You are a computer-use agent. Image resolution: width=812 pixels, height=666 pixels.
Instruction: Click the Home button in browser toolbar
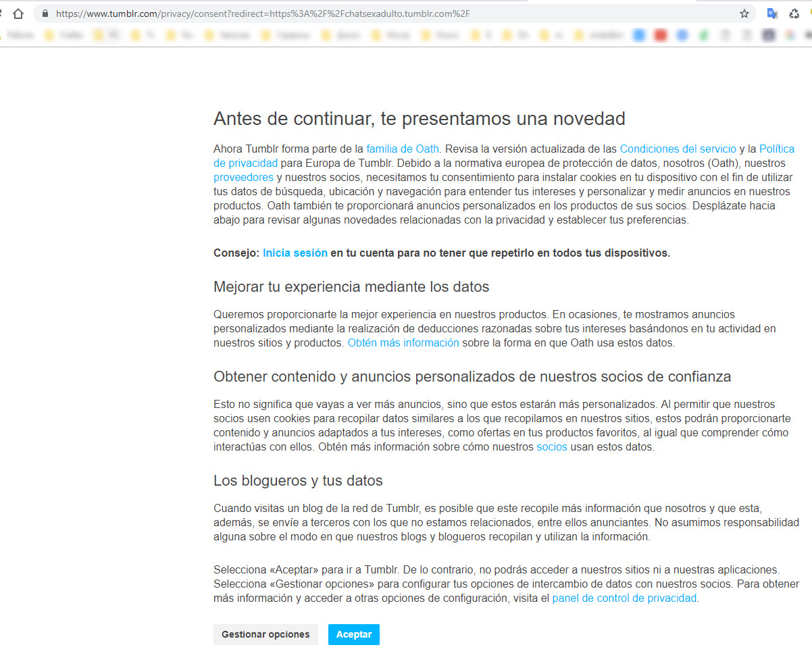(18, 14)
